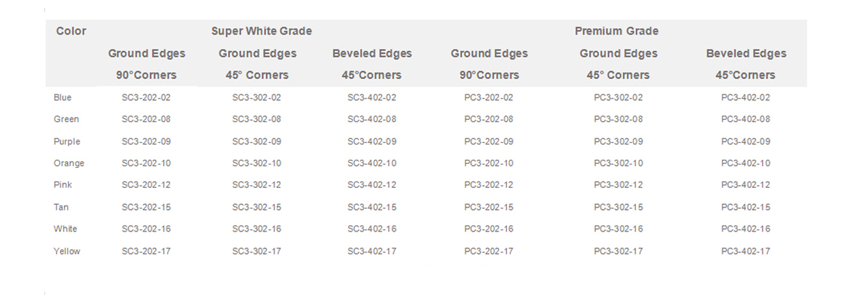Click the Super White Grade header
This screenshot has height=295, width=868.
(x=261, y=31)
